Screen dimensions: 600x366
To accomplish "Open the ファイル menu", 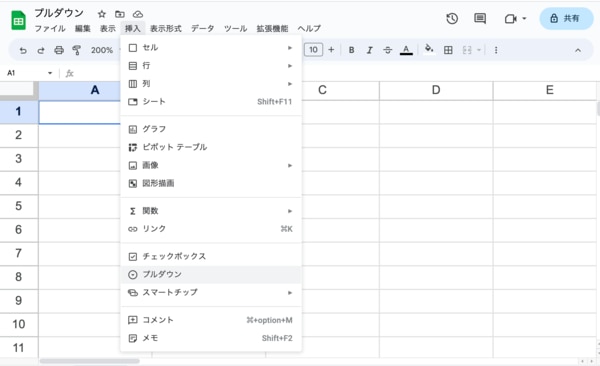I will pos(50,28).
